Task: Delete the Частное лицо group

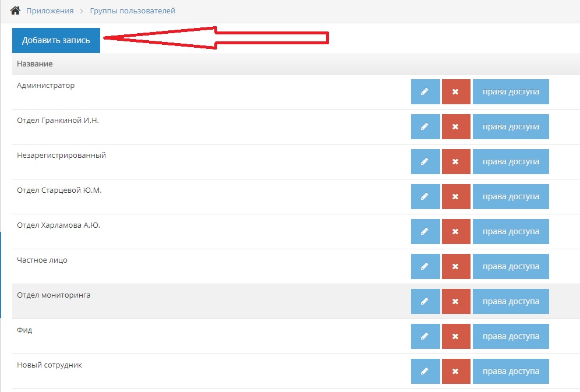Action: (x=455, y=267)
